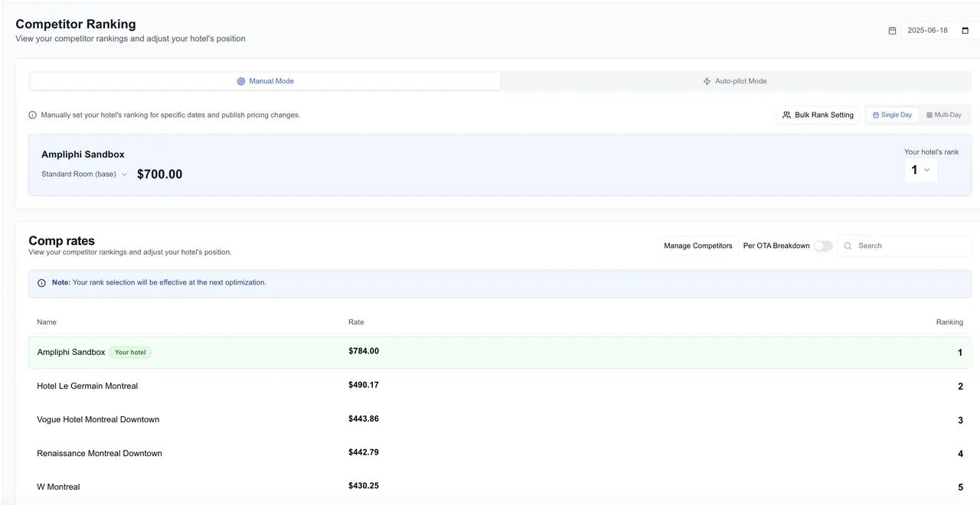Select the Single Day option
This screenshot has height=505, width=980.
[892, 115]
